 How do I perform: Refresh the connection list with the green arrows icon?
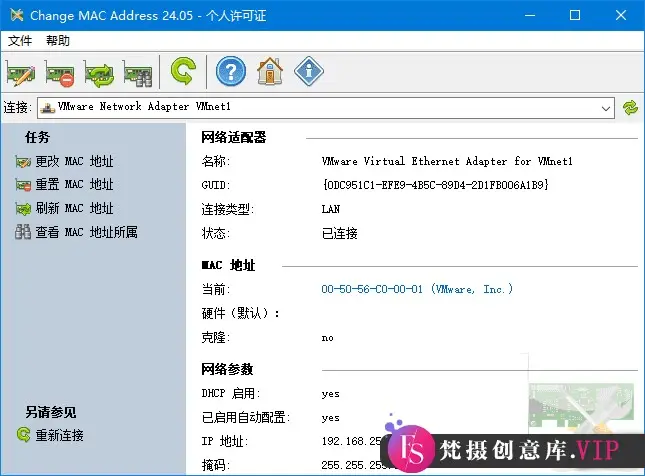pyautogui.click(x=630, y=108)
